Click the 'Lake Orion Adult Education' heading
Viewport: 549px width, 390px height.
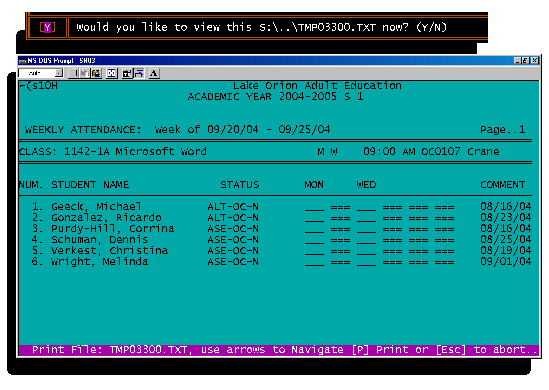coord(317,85)
